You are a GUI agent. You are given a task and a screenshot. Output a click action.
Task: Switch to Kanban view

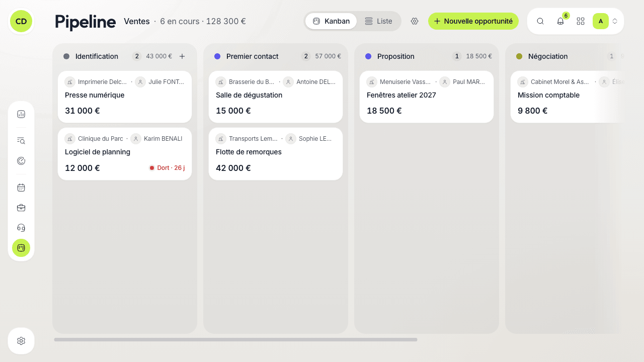[331, 21]
